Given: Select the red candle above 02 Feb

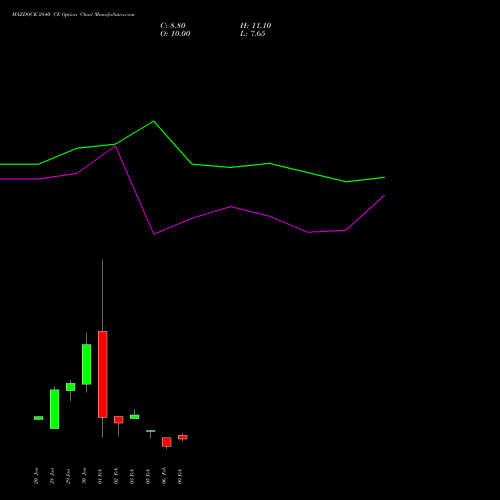Looking at the screenshot, I should 119,420.
